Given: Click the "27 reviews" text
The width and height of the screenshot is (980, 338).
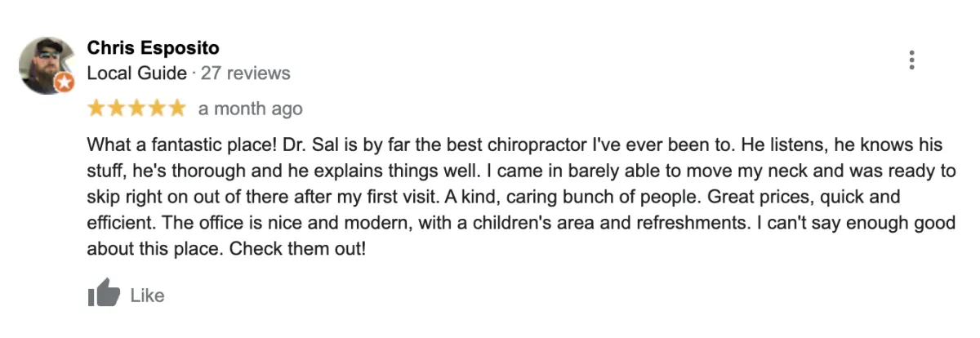Looking at the screenshot, I should coord(246,73).
